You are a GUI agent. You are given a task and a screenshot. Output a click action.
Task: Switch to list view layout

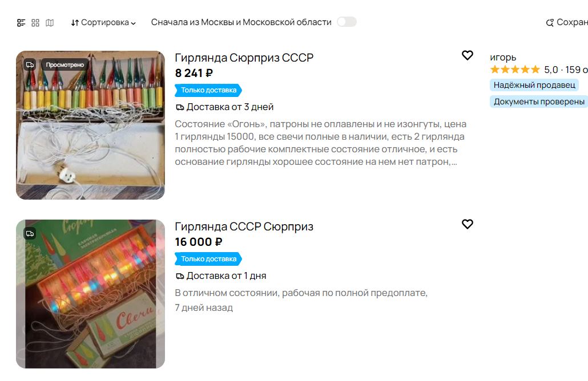tap(21, 23)
